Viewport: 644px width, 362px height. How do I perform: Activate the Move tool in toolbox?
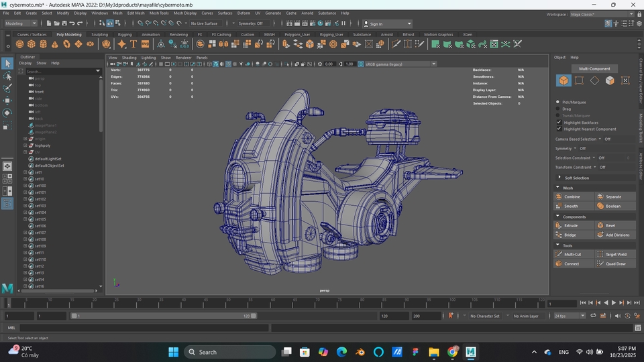7,101
